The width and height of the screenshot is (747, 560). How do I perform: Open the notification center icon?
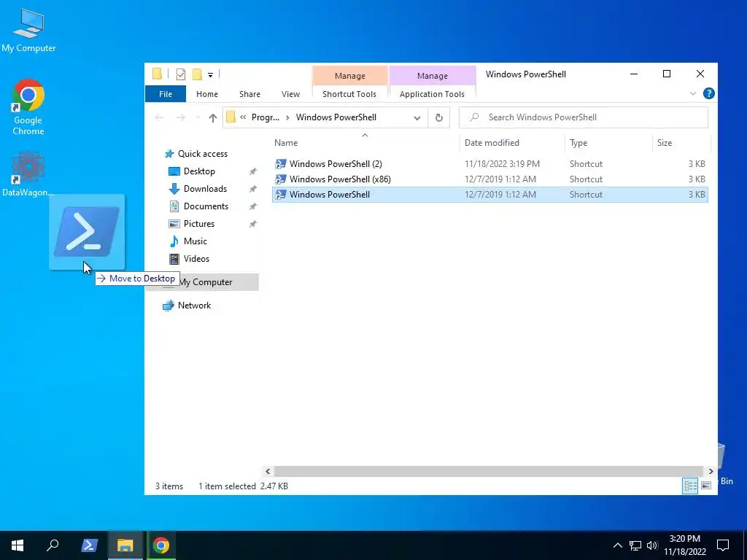point(723,545)
